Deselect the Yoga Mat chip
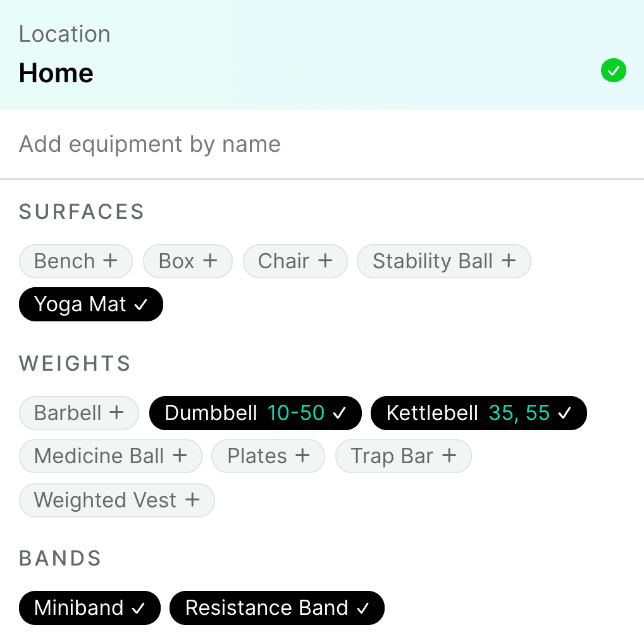 coord(90,304)
